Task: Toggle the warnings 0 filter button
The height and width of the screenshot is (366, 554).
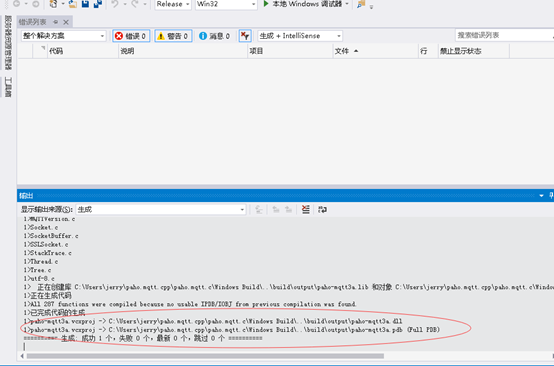Action: (173, 36)
